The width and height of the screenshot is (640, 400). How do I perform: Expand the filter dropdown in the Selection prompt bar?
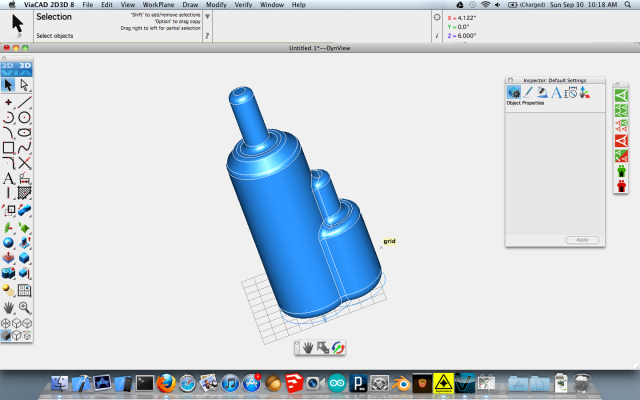(x=207, y=17)
